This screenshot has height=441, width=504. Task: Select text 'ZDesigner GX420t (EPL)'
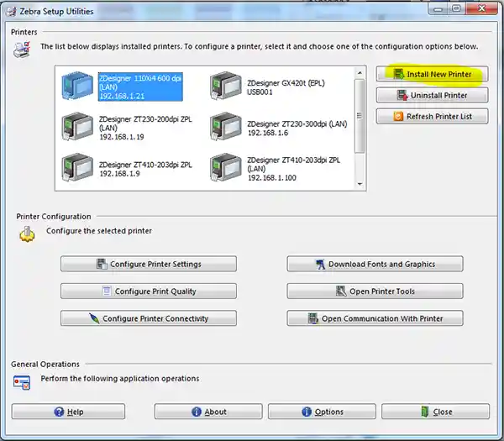pos(286,83)
